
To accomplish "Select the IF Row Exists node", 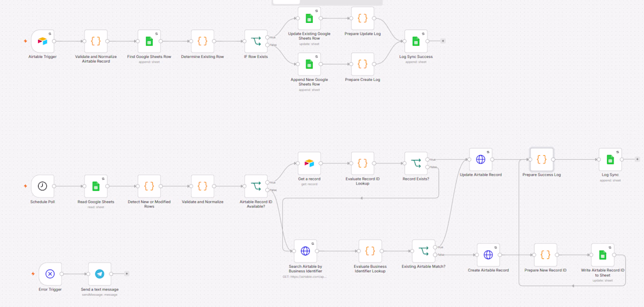I will 256,41.
